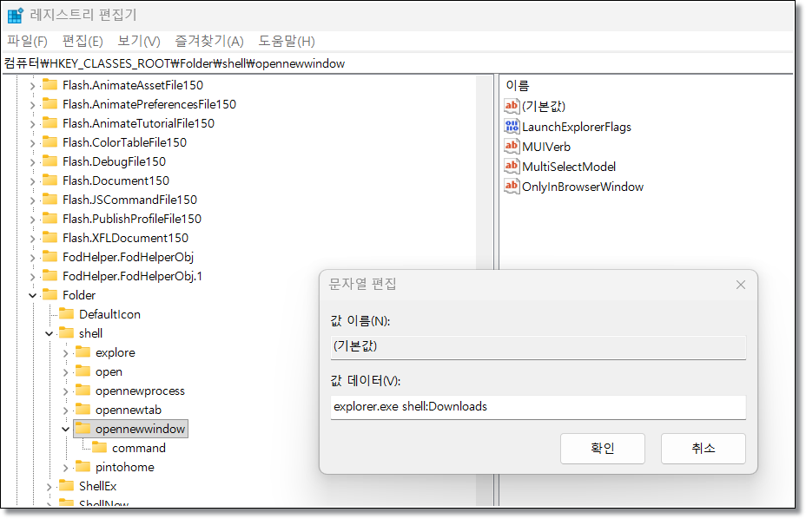806x532 pixels.
Task: Open the 도움말(H) menu
Action: (x=287, y=41)
